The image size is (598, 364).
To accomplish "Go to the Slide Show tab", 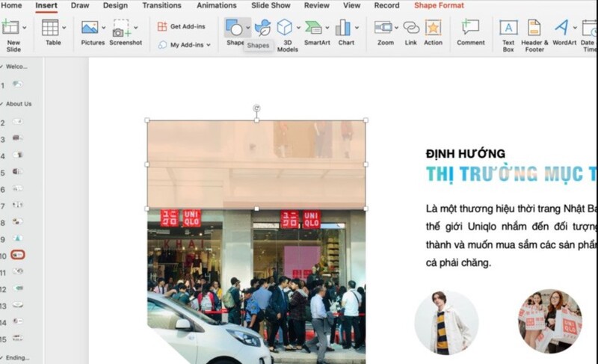I will (271, 5).
